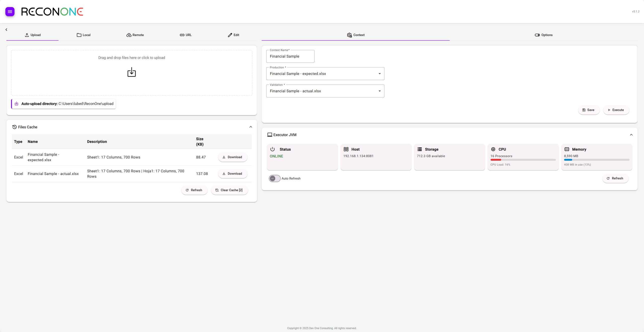This screenshot has width=644, height=332.
Task: Click the upload box download-arrow icon
Action: click(x=131, y=72)
